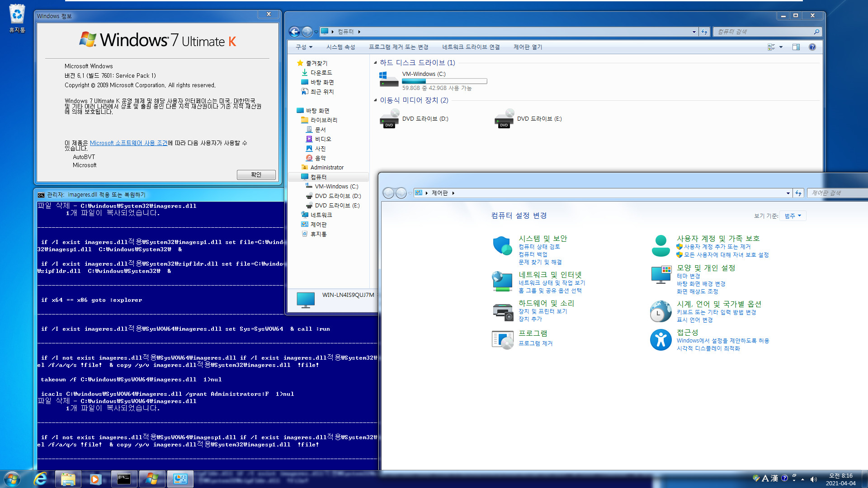868x488 pixels.
Task: Select Downloads (다운로드) in Favorites tree
Action: coord(316,73)
